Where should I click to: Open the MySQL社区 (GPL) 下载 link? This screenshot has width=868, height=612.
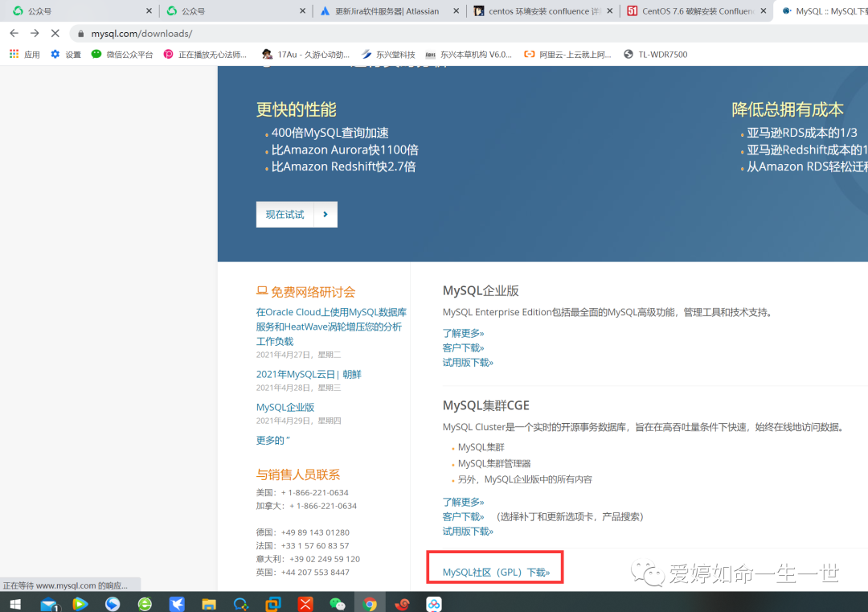[496, 572]
